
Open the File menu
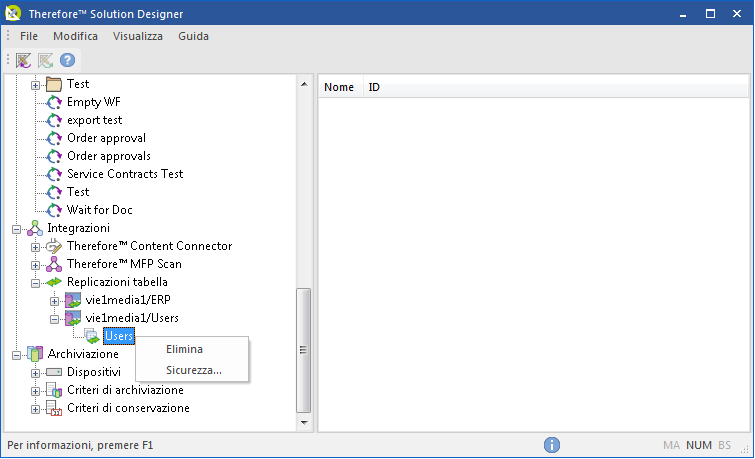(29, 36)
